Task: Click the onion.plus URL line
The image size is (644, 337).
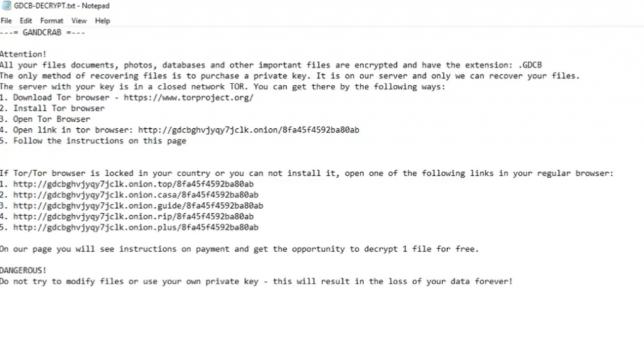Action: [135, 227]
